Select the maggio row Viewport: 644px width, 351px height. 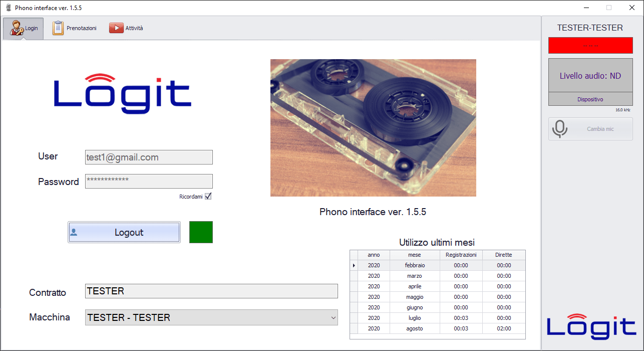tap(438, 297)
